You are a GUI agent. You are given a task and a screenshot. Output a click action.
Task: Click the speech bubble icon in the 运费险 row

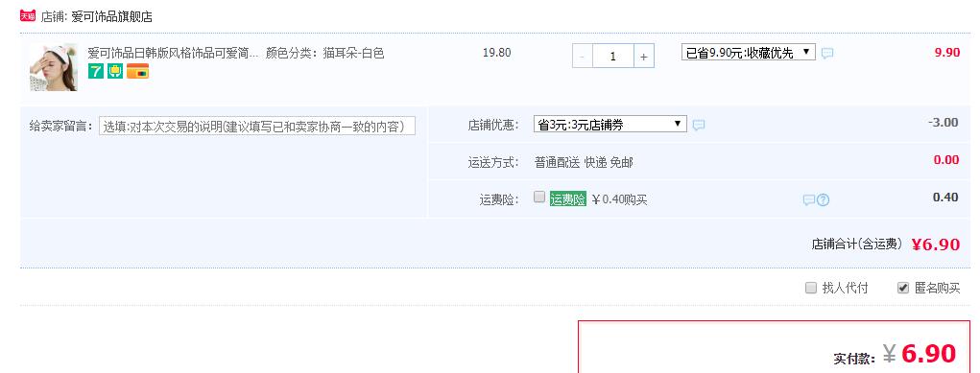tap(809, 200)
